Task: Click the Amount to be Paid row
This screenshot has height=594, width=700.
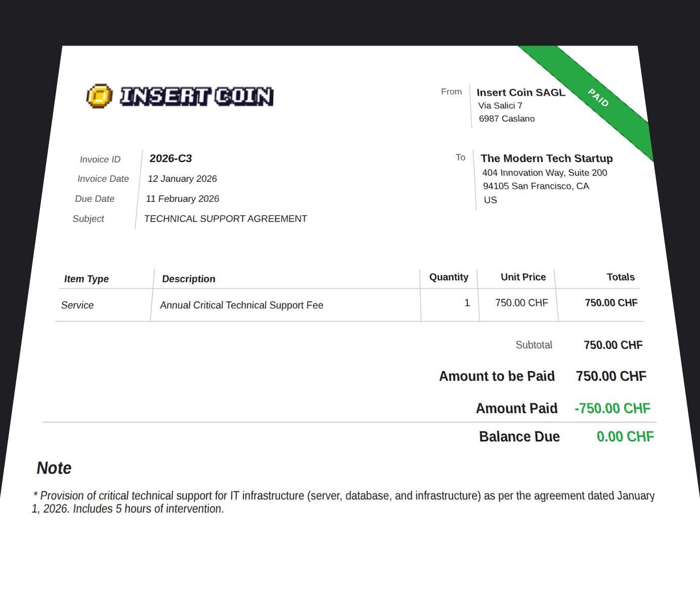Action: [497, 376]
